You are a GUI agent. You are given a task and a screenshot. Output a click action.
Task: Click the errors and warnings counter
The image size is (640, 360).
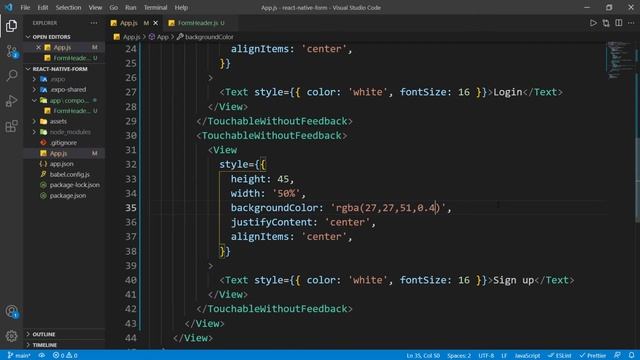click(65, 356)
